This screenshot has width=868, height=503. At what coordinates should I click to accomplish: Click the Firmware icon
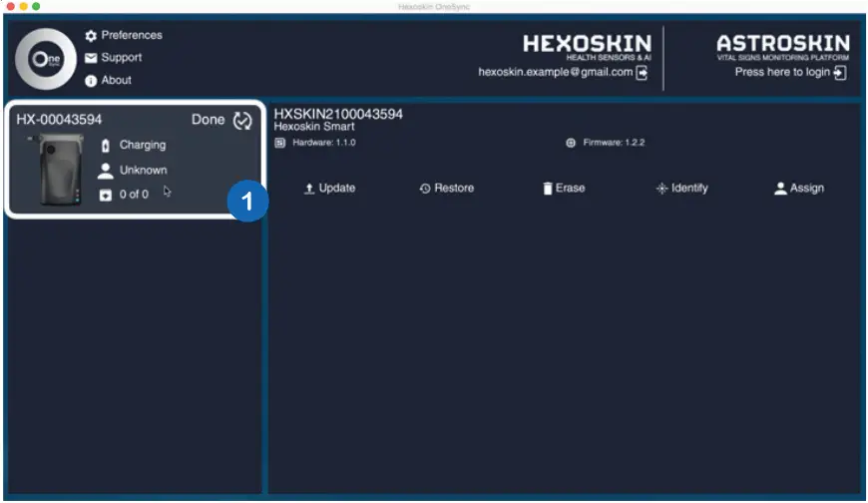[x=570, y=143]
